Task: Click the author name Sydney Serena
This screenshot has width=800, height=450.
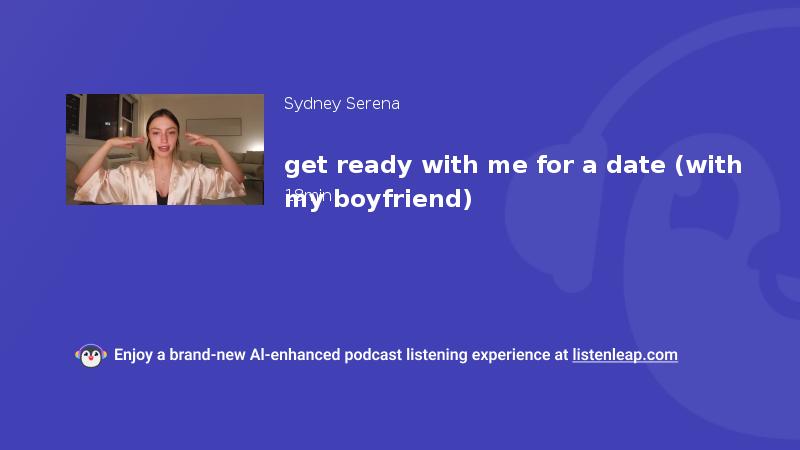Action: click(341, 104)
